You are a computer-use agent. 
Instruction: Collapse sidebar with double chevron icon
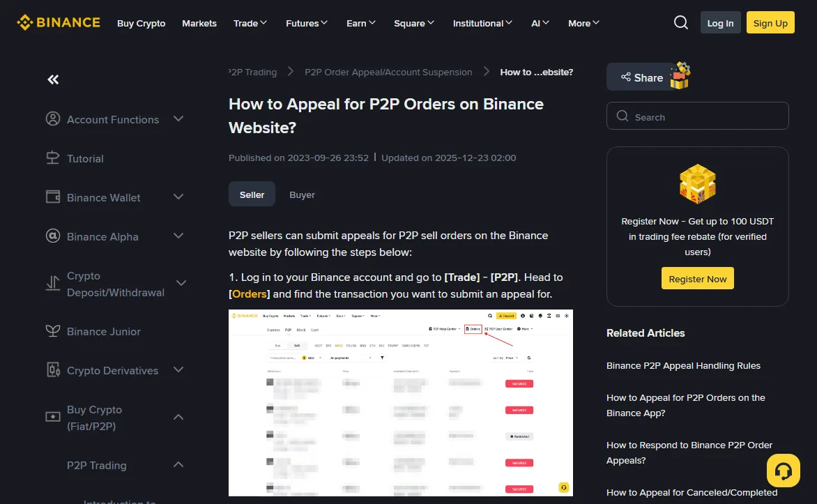tap(53, 79)
